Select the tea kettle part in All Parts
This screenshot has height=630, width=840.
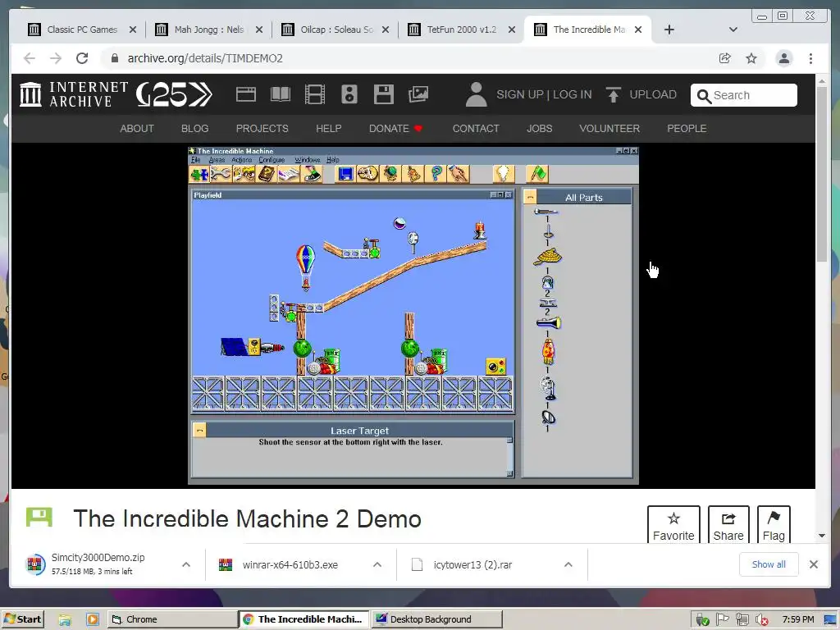tap(547, 282)
